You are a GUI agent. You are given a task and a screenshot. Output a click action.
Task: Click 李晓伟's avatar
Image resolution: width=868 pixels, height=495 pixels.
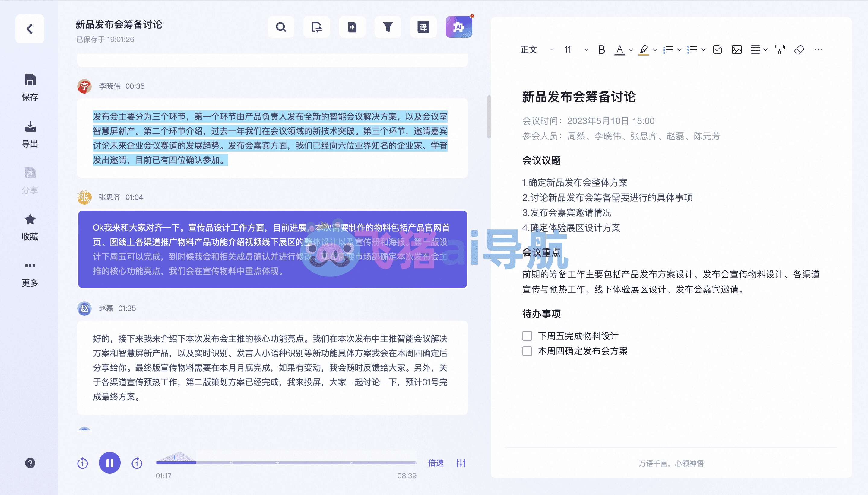click(84, 86)
